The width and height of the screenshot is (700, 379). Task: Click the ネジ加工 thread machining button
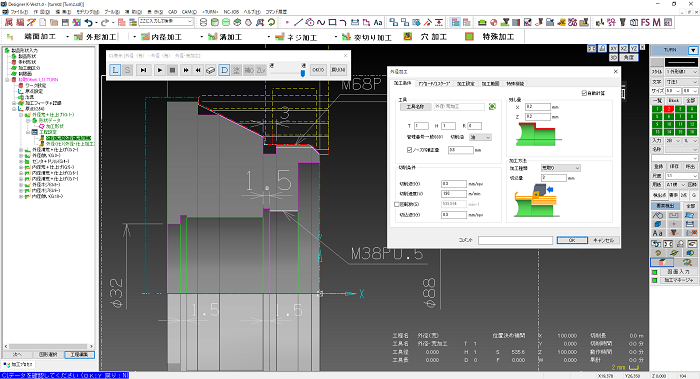point(296,37)
